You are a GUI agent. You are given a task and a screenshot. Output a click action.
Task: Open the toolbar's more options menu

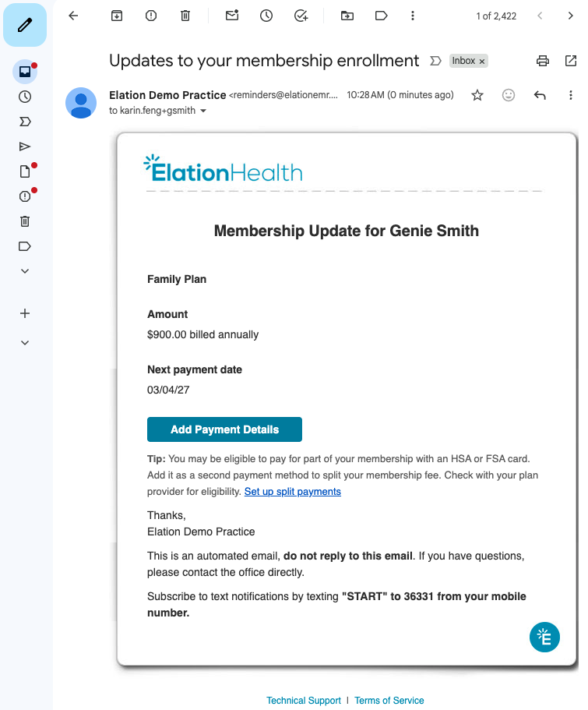tap(413, 16)
